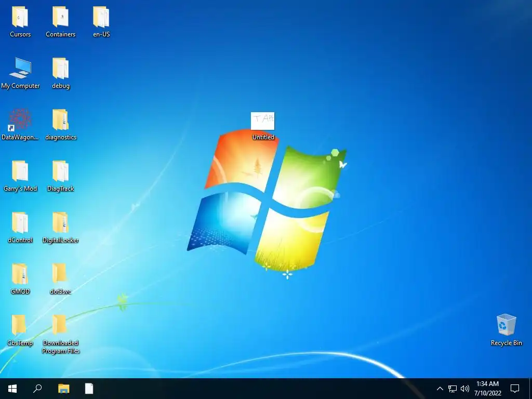Select the DiagTrack folder icon

pyautogui.click(x=60, y=171)
